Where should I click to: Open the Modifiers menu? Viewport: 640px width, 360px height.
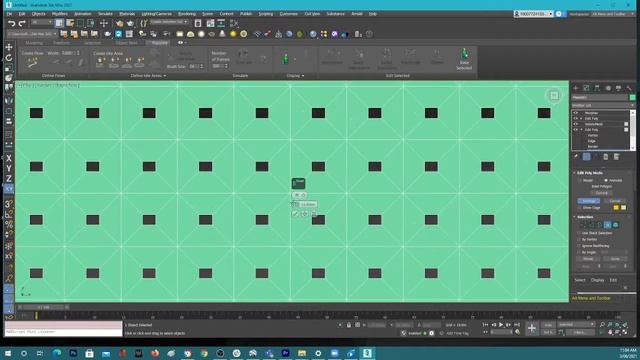coord(60,14)
